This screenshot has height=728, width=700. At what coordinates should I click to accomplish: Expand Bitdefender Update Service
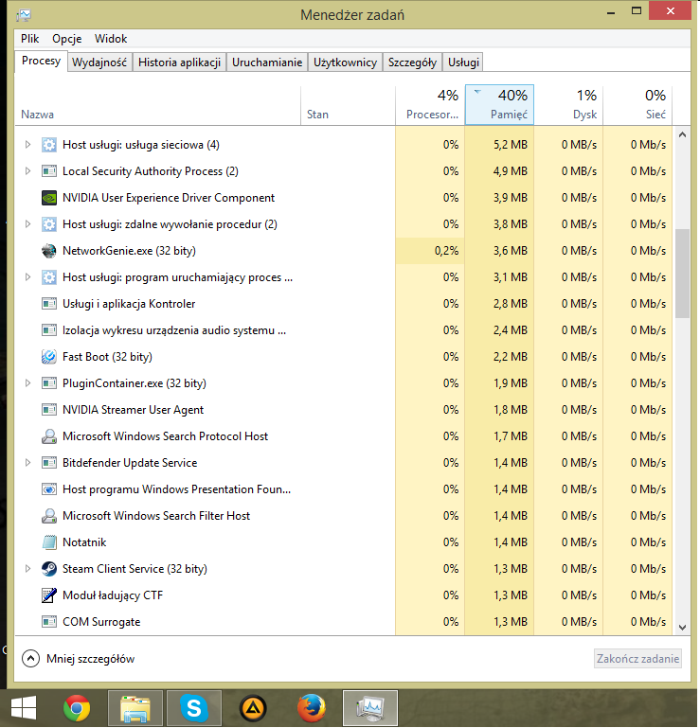[x=27, y=463]
